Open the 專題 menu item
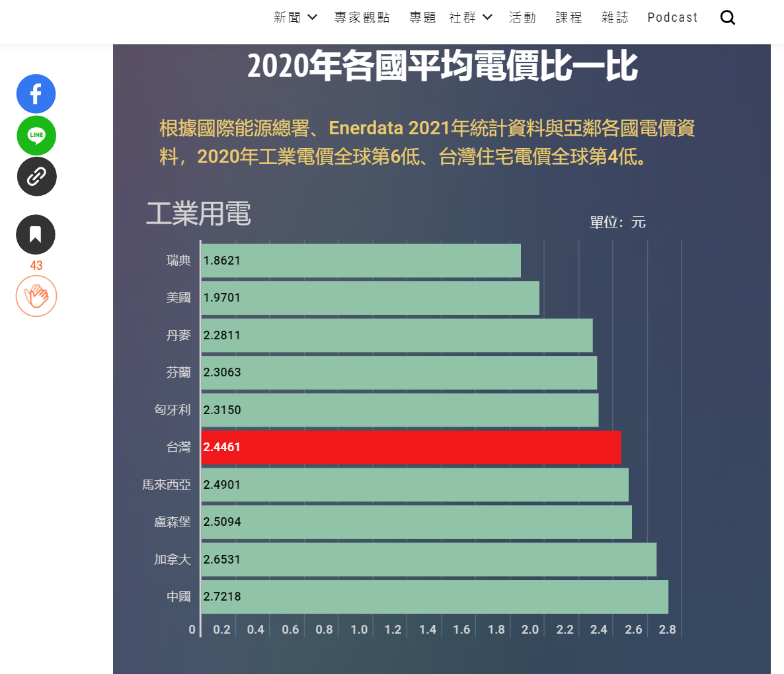This screenshot has width=784, height=674. [422, 17]
